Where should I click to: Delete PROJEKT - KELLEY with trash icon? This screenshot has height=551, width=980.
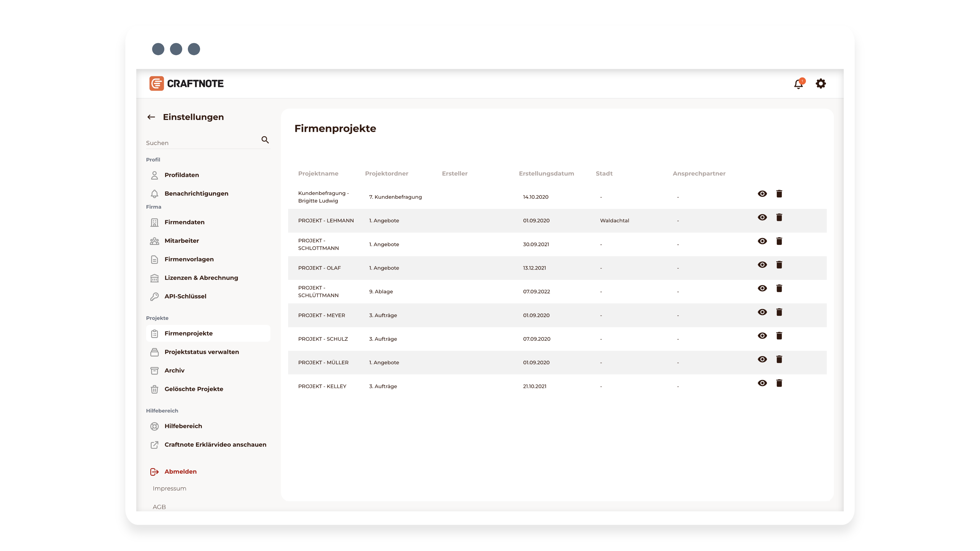pyautogui.click(x=779, y=383)
